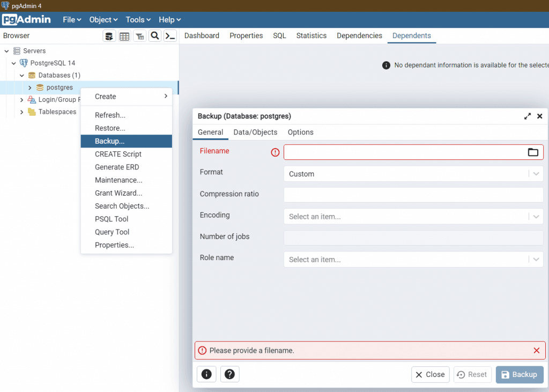Image resolution: width=549 pixels, height=392 pixels.
Task: Launch PSQL Tool terminal icon
Action: [x=170, y=36]
